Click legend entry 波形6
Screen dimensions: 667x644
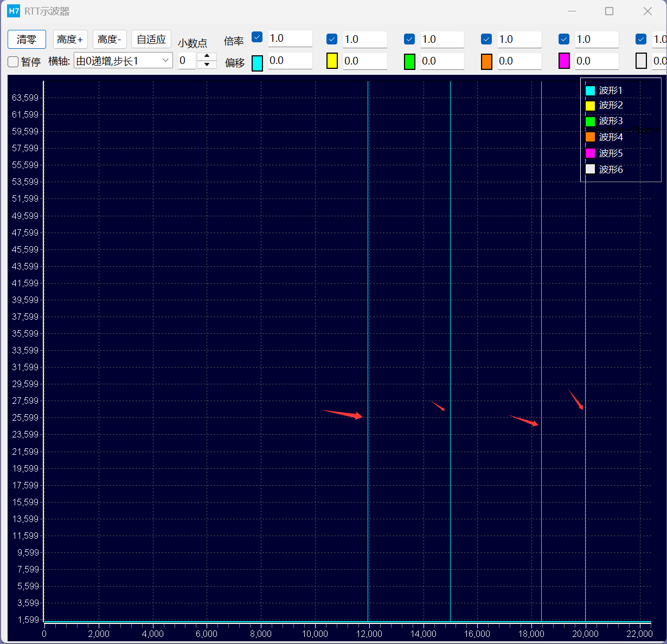pos(604,170)
